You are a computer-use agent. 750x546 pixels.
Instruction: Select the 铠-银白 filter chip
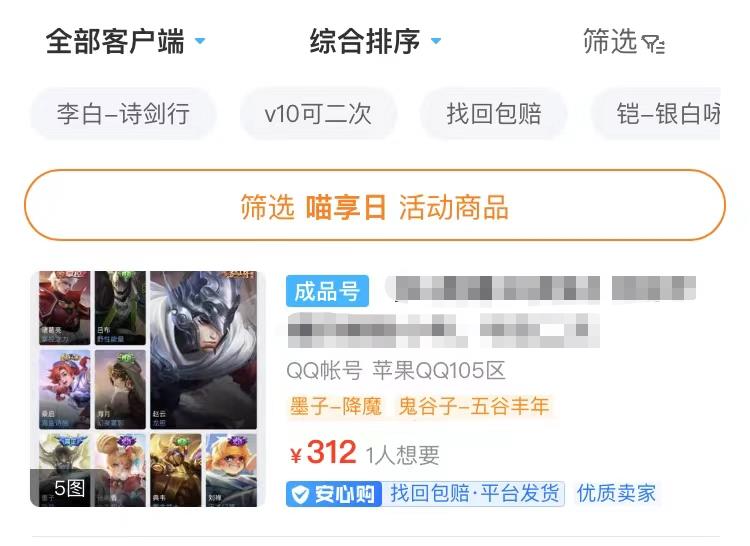pyautogui.click(x=656, y=114)
